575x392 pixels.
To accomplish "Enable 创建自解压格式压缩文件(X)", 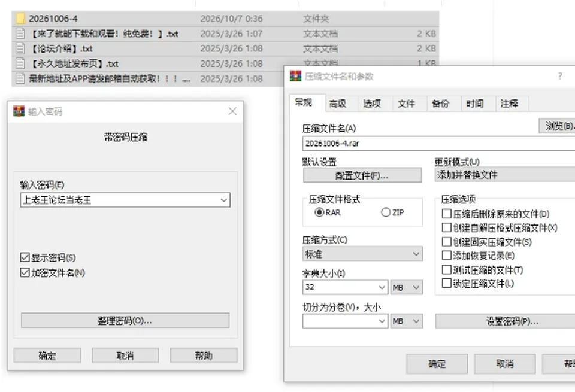I will coord(447,227).
